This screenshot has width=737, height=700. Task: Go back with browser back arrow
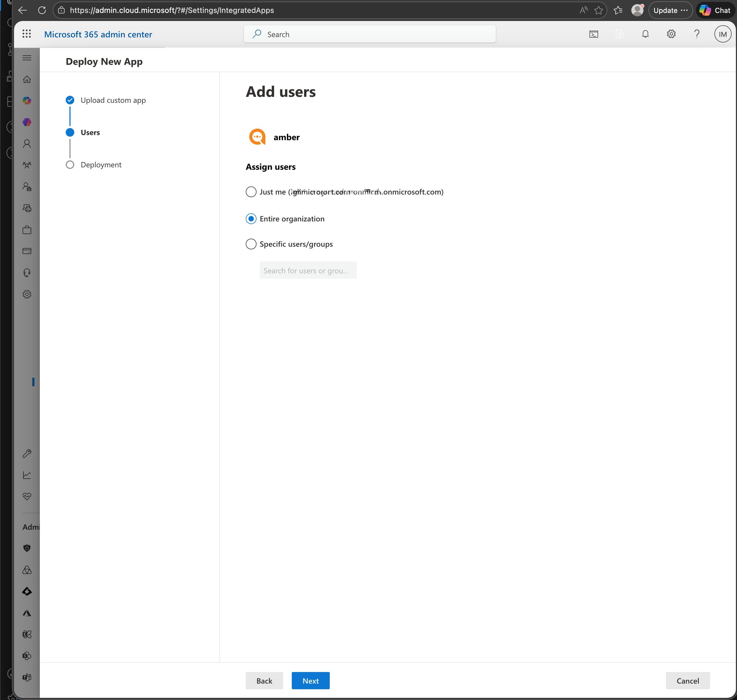click(22, 10)
